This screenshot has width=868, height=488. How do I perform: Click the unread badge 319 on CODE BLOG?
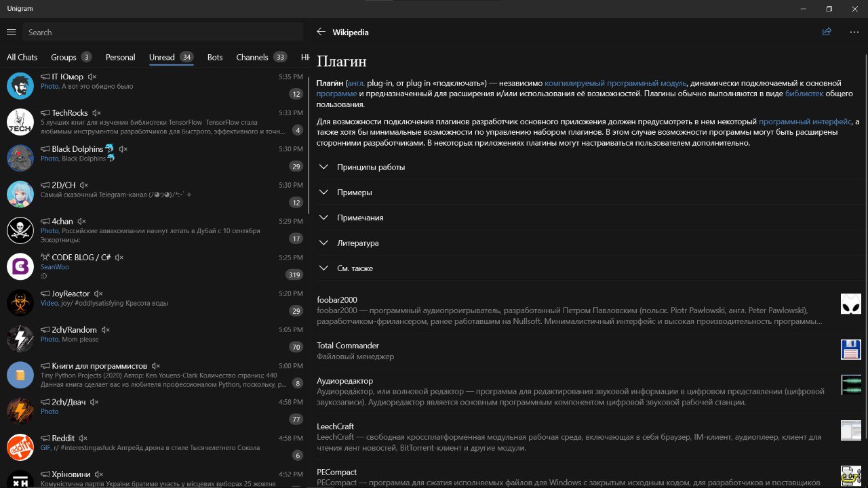coord(294,274)
